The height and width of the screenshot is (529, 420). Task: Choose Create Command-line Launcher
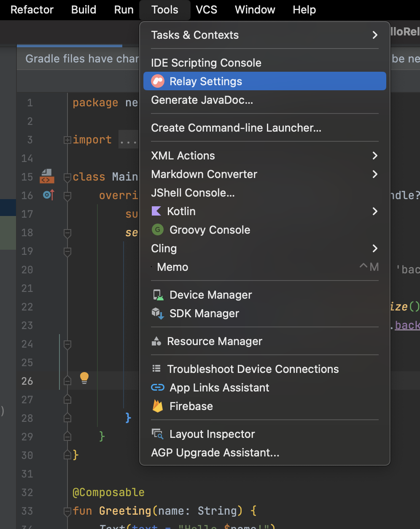(236, 128)
